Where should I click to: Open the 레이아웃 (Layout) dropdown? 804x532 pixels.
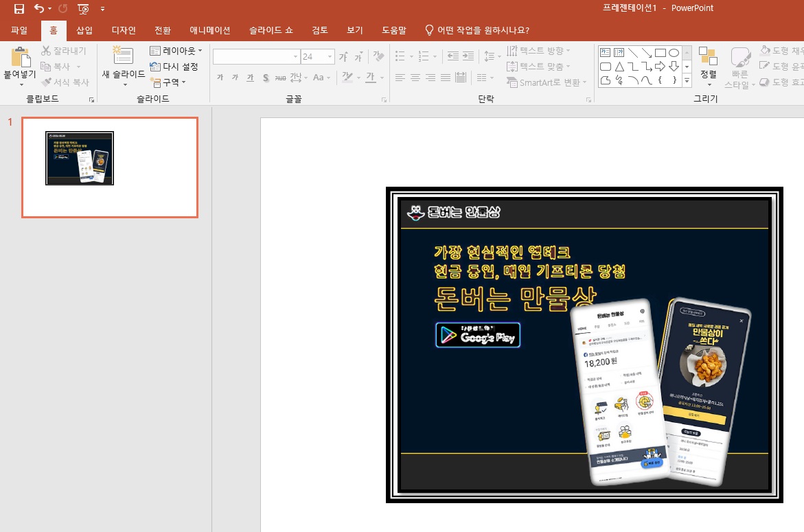point(175,51)
